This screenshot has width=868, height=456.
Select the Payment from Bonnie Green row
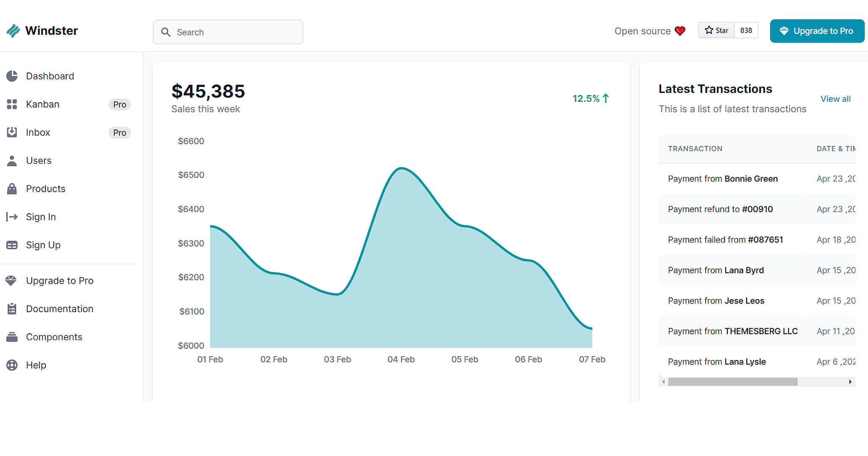pos(757,179)
